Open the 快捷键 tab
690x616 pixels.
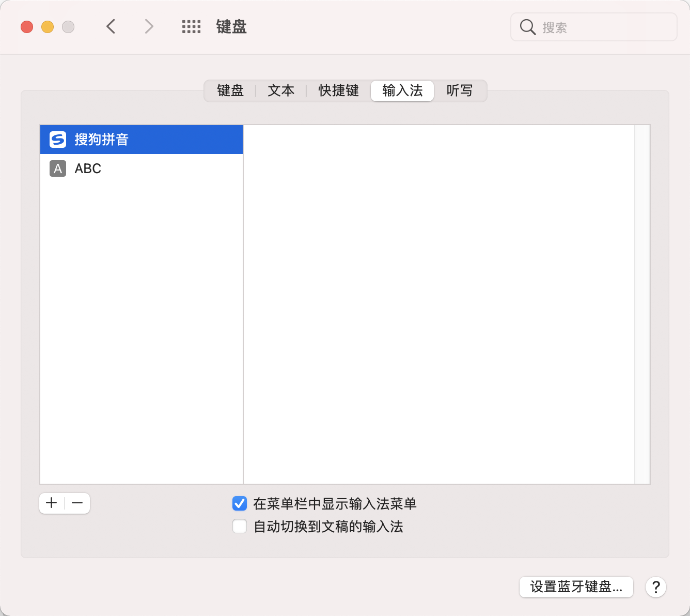point(338,91)
